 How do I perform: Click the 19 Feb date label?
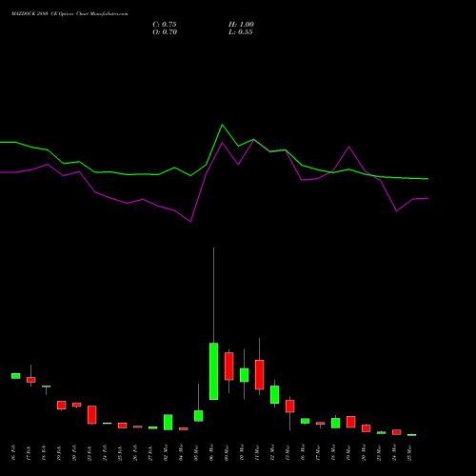[59, 452]
